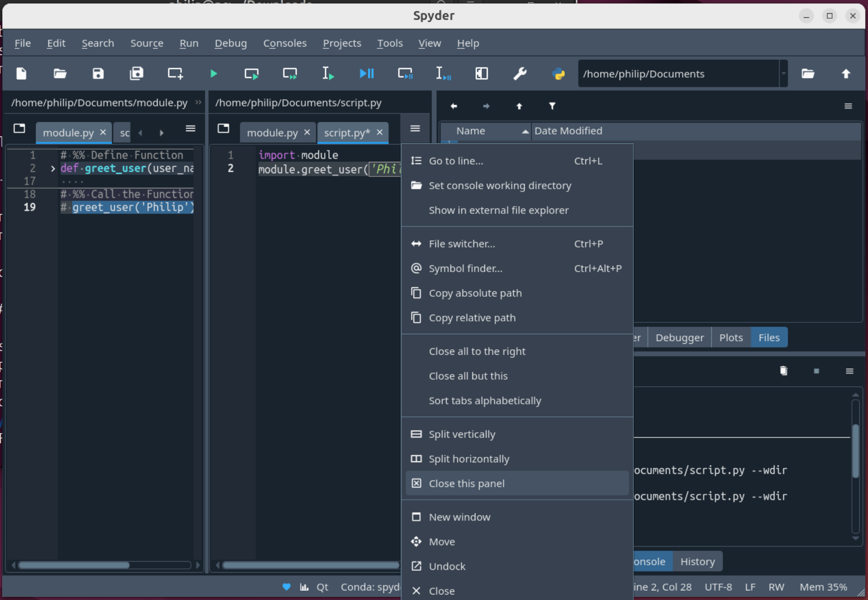Click the Open file folder icon

[x=60, y=73]
